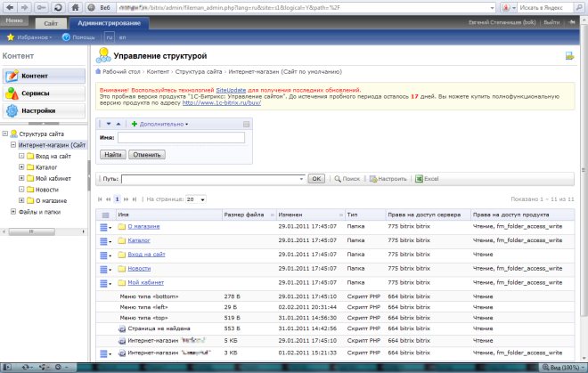Viewport: 588px width, 373px height.
Task: Click Настроить toolbar item
Action: [388, 179]
